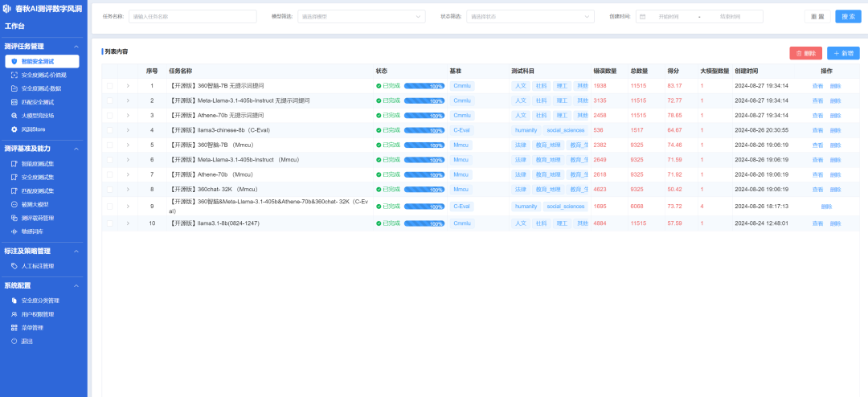
Task: Select the checkbox for row 5
Action: click(x=110, y=145)
